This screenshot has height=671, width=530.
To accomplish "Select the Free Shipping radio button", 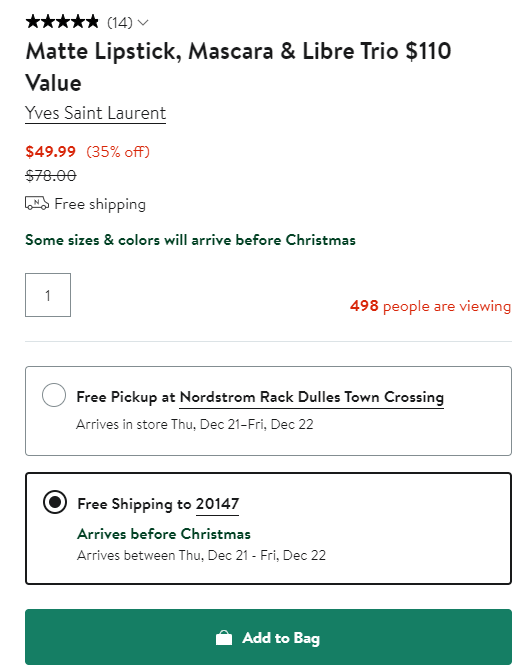I will click(x=55, y=502).
